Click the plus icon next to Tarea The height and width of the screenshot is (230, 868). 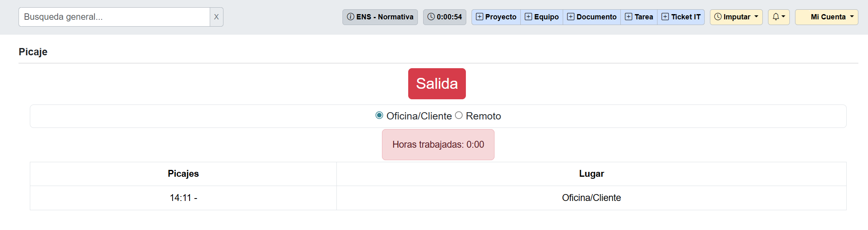tap(628, 17)
